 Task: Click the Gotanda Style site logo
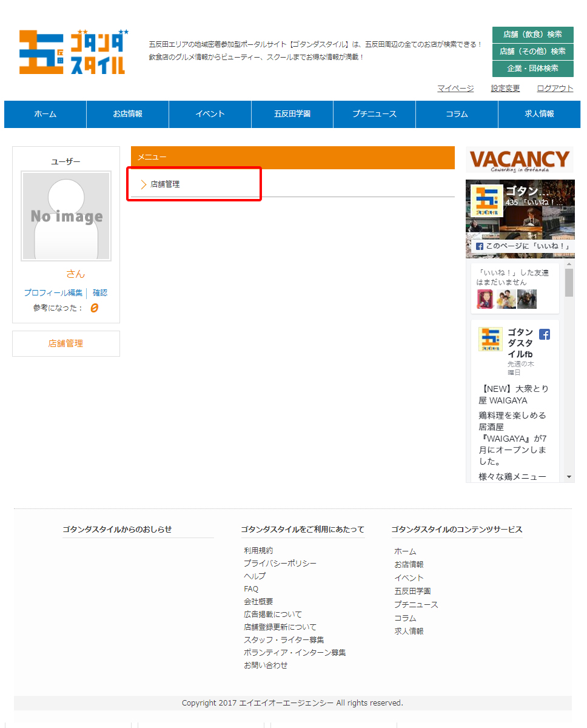73,52
